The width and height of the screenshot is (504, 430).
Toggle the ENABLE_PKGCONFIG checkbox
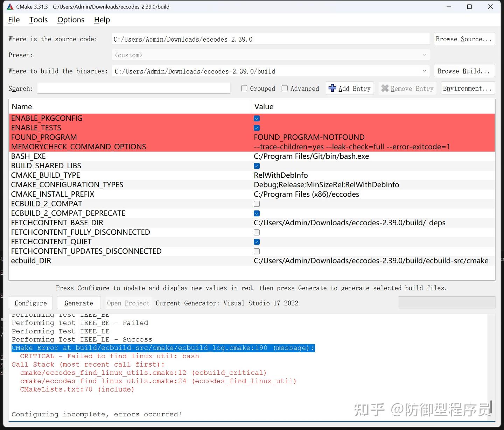[x=257, y=119]
